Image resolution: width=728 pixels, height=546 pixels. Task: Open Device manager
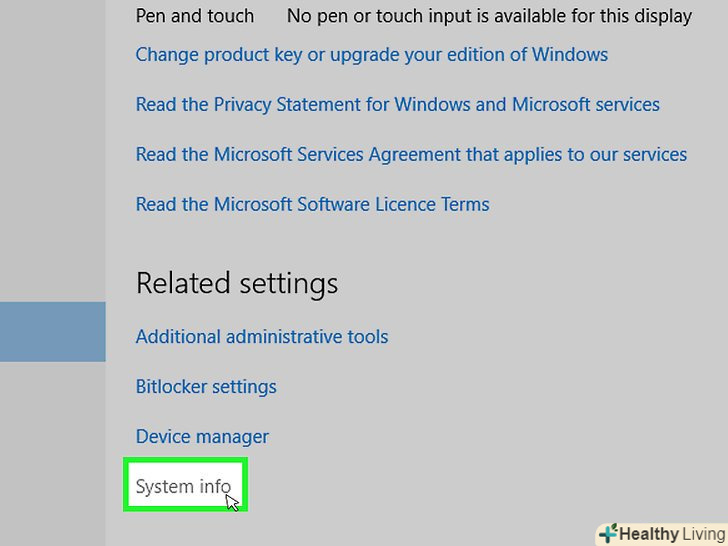[202, 437]
